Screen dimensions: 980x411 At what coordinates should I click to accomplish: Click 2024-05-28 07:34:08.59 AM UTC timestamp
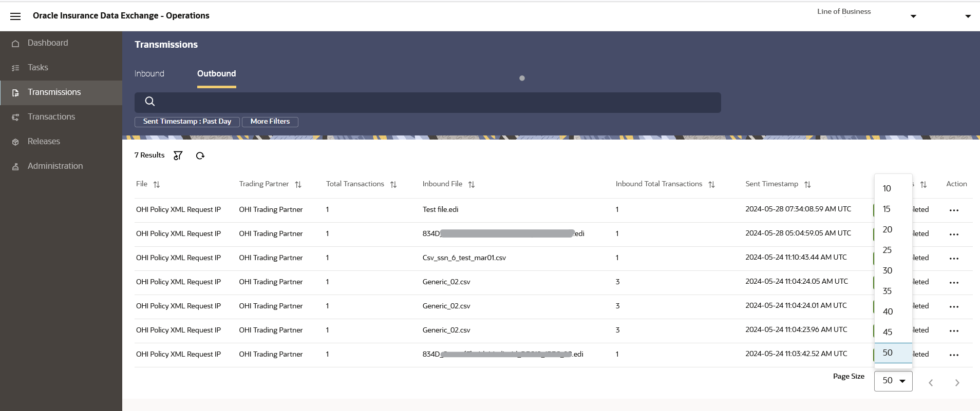(x=798, y=209)
